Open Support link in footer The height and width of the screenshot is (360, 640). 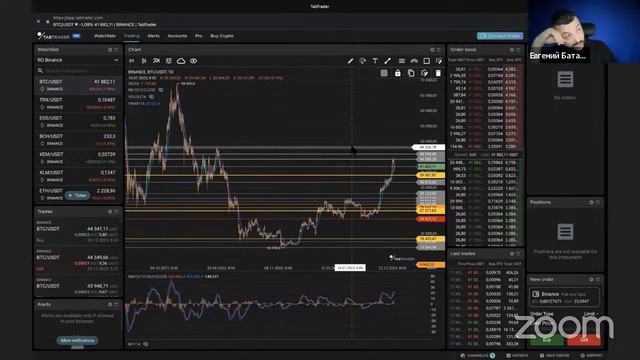(x=591, y=356)
